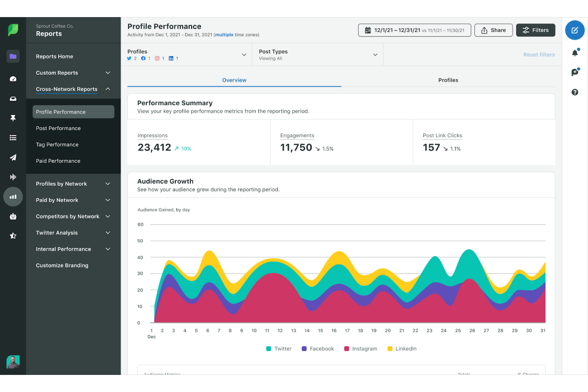The height and width of the screenshot is (392, 588).
Task: Open the folder icon in left rail
Action: (13, 56)
